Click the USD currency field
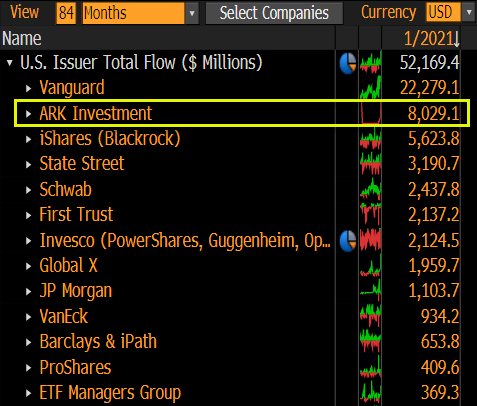The height and width of the screenshot is (406, 477). 443,13
